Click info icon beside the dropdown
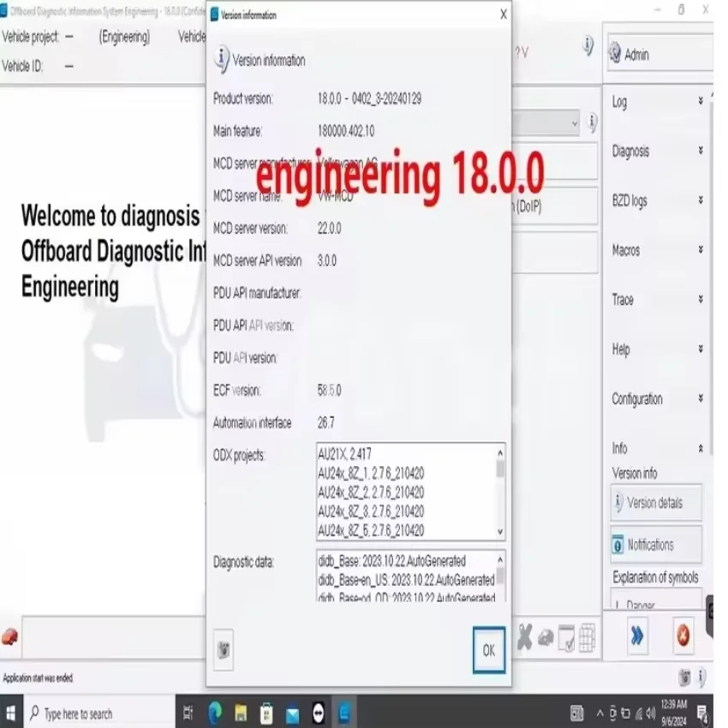The image size is (728, 728). (592, 122)
